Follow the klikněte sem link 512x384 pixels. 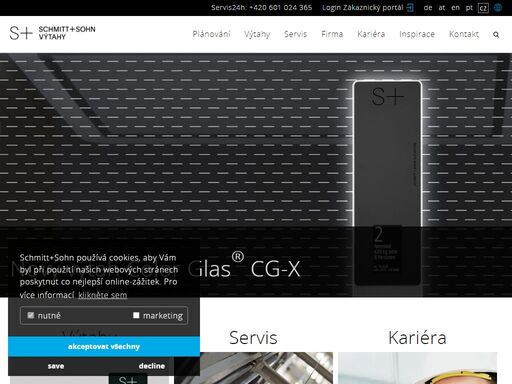point(103,295)
